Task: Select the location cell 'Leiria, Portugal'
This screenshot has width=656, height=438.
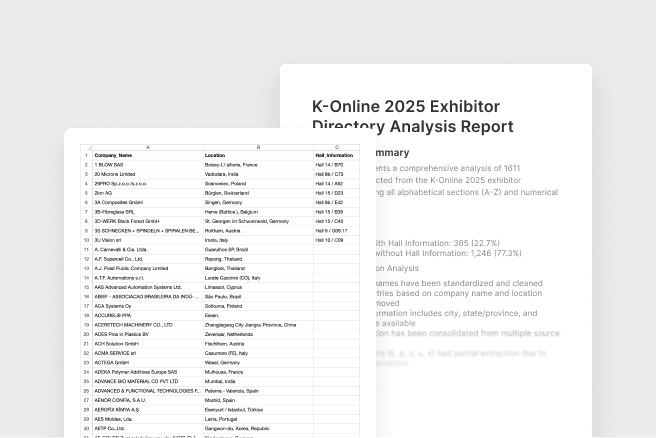Action: click(258, 419)
